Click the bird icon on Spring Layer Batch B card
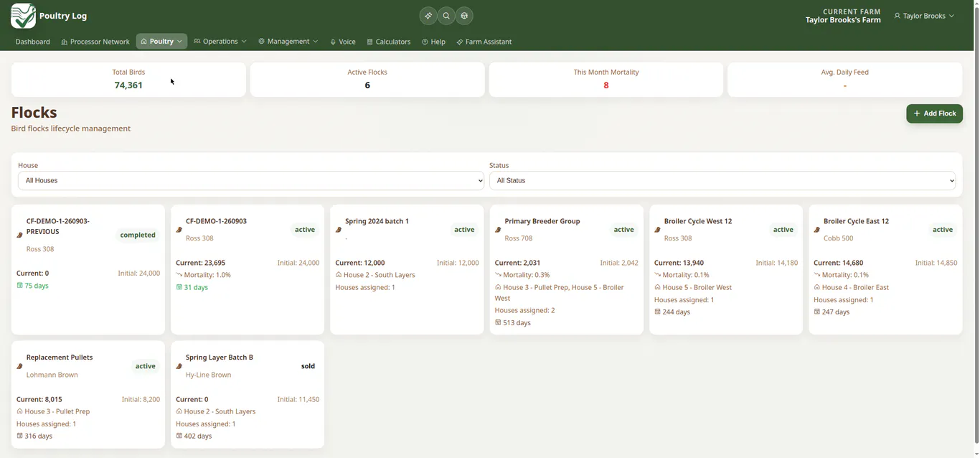The width and height of the screenshot is (980, 458). [x=179, y=367]
